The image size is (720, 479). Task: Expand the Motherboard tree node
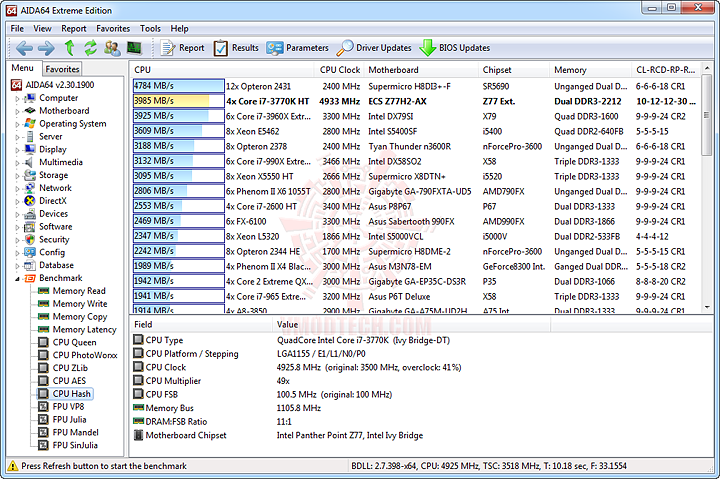coord(17,111)
